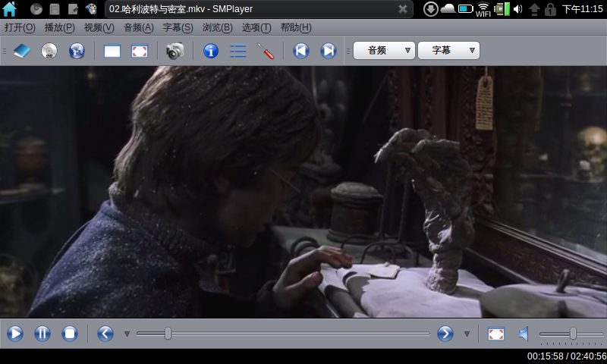
Task: Open the 字幕(S) menu
Action: pos(178,27)
